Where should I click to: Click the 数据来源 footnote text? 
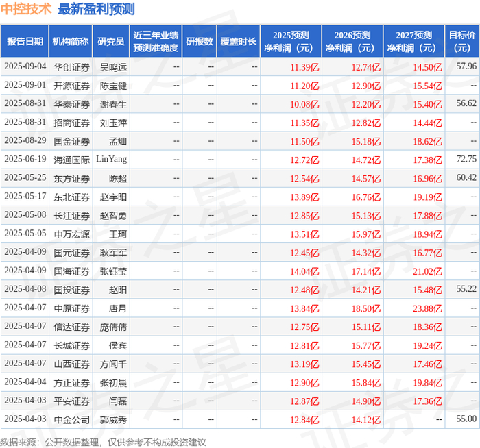click(103, 443)
